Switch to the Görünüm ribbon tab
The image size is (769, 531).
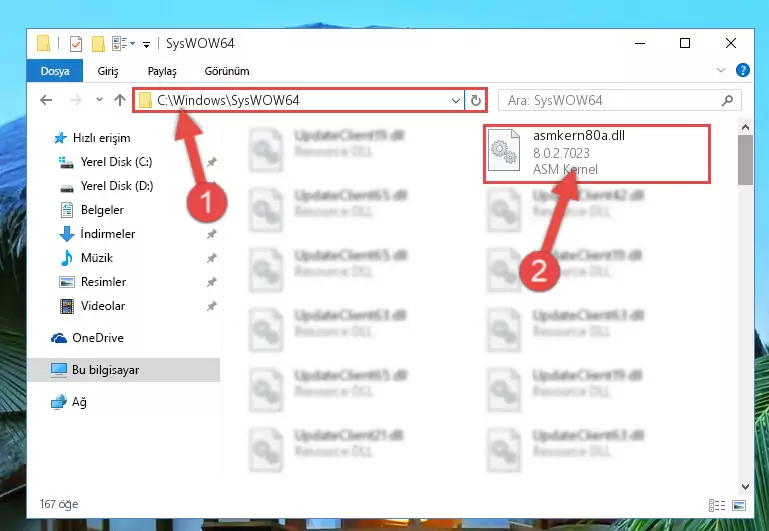pos(227,71)
